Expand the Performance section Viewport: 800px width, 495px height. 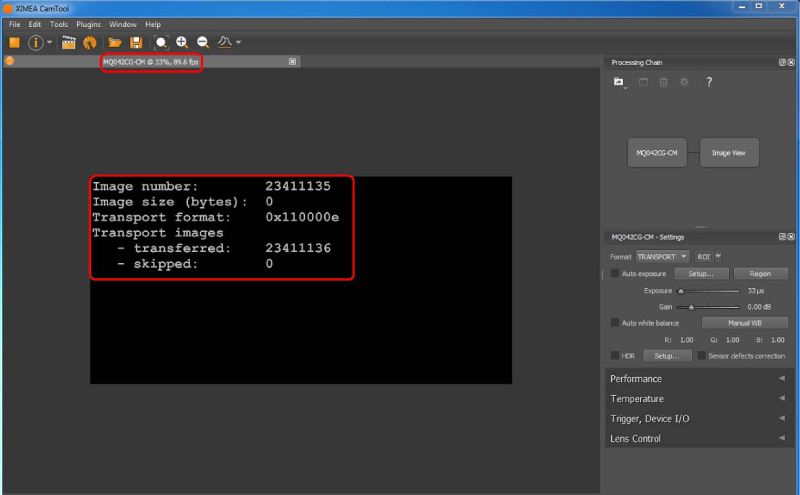point(697,379)
